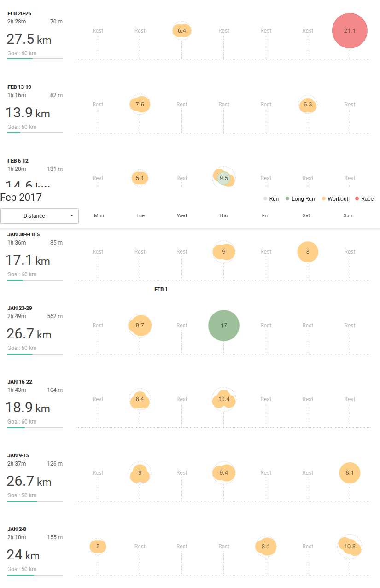Open the 10.8 km Sunday workout bubble
380x588 pixels.
click(350, 547)
